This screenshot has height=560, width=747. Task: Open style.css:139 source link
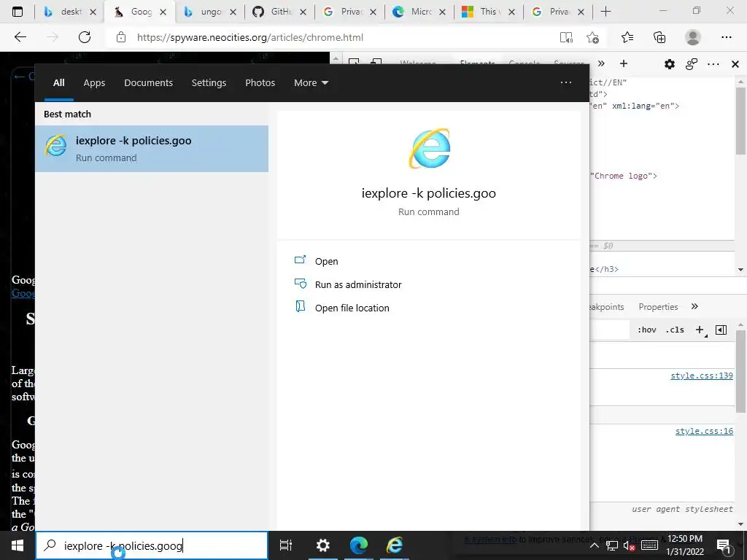click(702, 376)
